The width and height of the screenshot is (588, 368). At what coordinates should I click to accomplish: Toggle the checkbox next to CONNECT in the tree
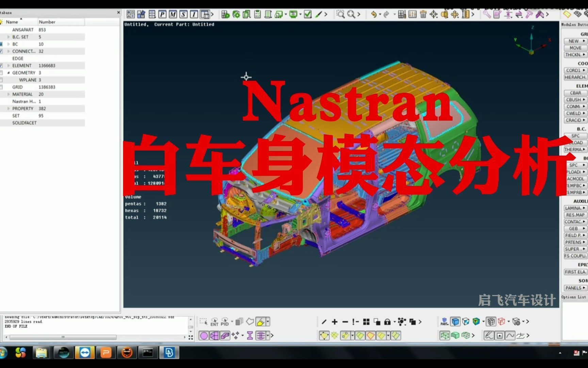coord(1,51)
